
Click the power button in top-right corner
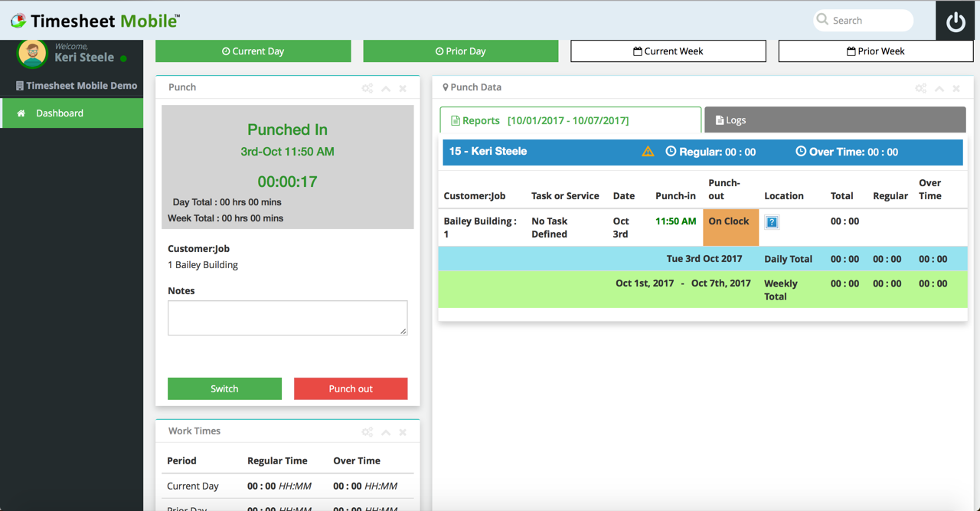[x=955, y=21]
